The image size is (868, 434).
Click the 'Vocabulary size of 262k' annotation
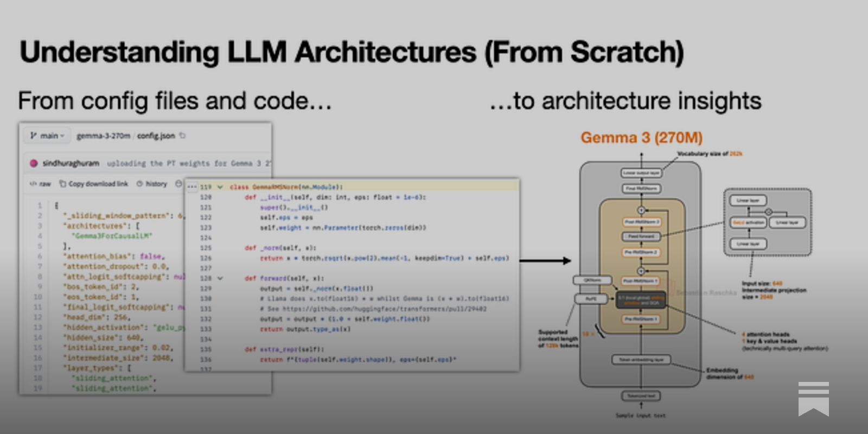(710, 154)
